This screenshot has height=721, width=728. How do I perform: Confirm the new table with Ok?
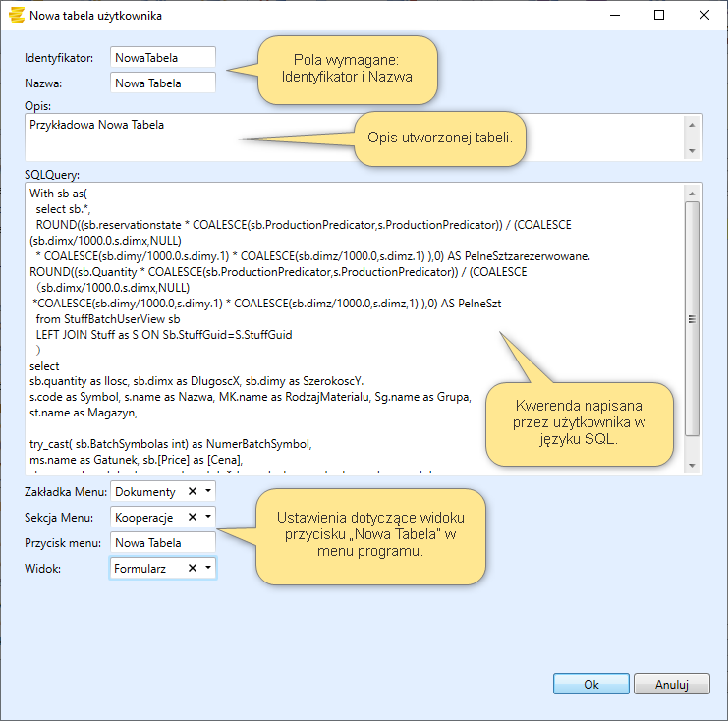pos(590,684)
